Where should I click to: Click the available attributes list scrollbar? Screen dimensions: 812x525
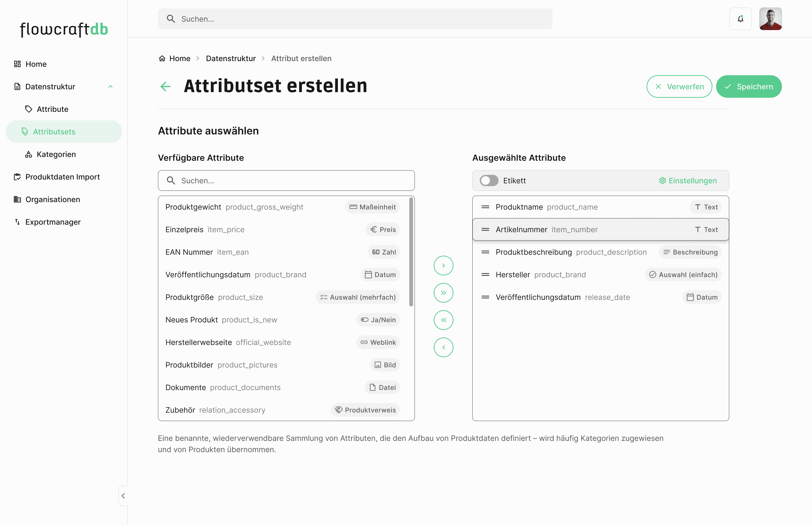(x=411, y=252)
